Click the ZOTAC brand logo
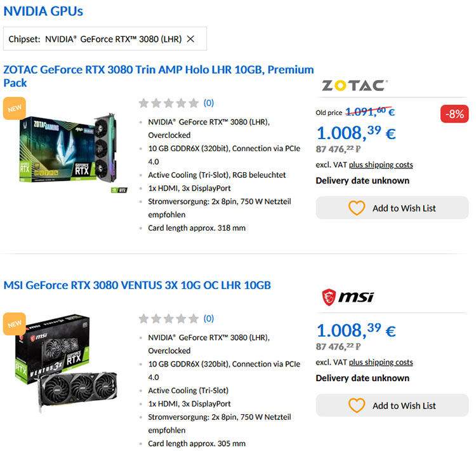The image size is (476, 451). (355, 85)
